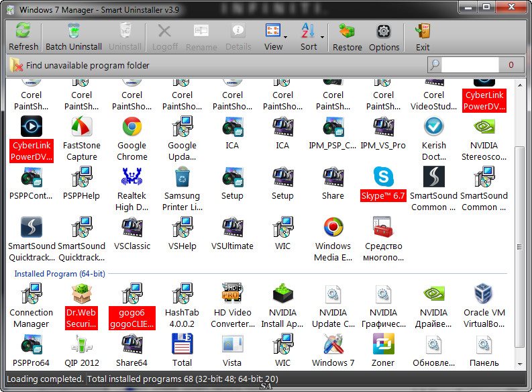Image resolution: width=532 pixels, height=392 pixels.
Task: Expand the View dropdown arrow
Action: click(x=286, y=37)
